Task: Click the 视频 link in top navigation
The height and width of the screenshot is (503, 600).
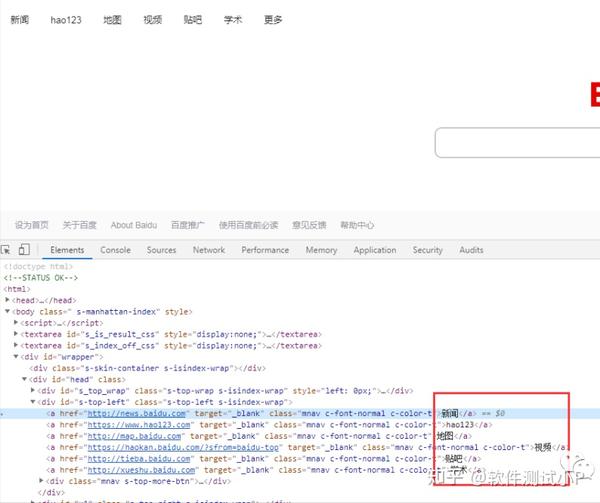Action: [152, 20]
